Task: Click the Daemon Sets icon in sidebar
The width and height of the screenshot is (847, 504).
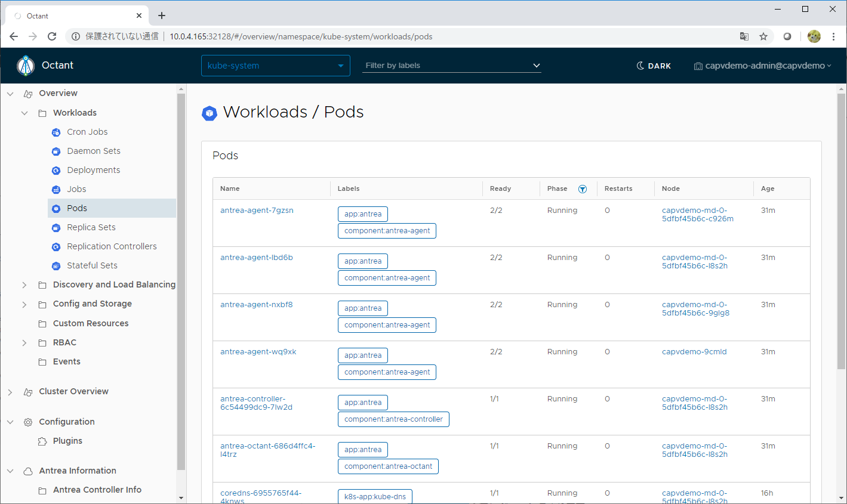Action: pyautogui.click(x=56, y=151)
